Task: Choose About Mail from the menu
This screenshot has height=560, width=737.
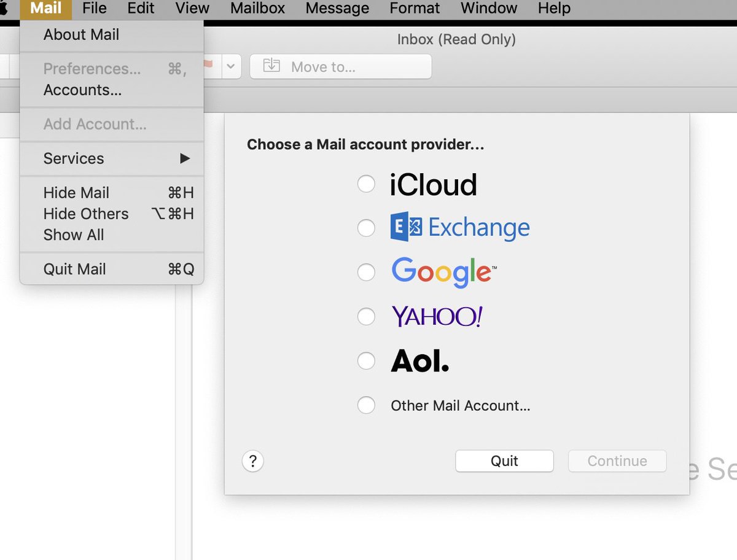Action: (x=112, y=34)
